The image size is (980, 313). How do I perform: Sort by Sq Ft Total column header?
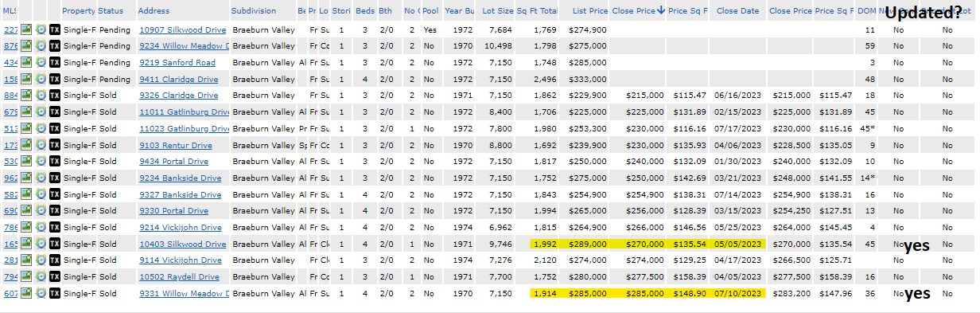[538, 11]
